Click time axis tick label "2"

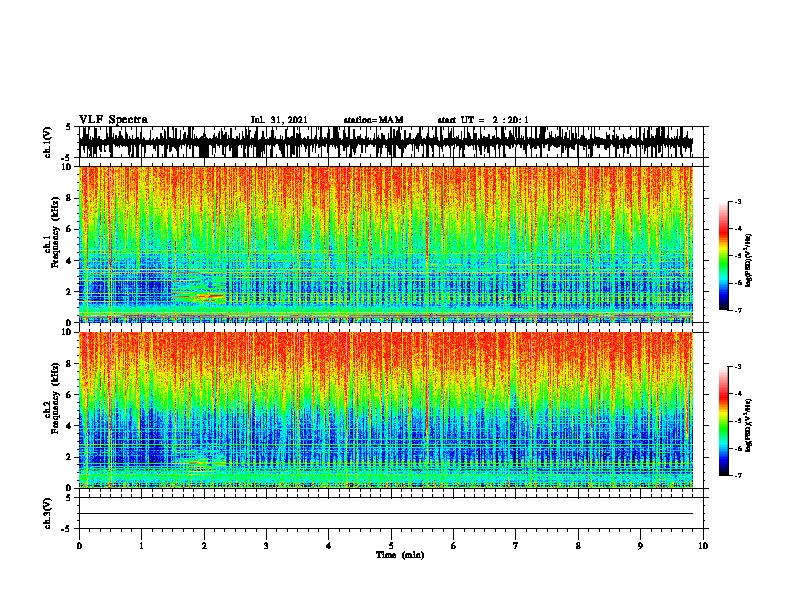pyautogui.click(x=204, y=546)
